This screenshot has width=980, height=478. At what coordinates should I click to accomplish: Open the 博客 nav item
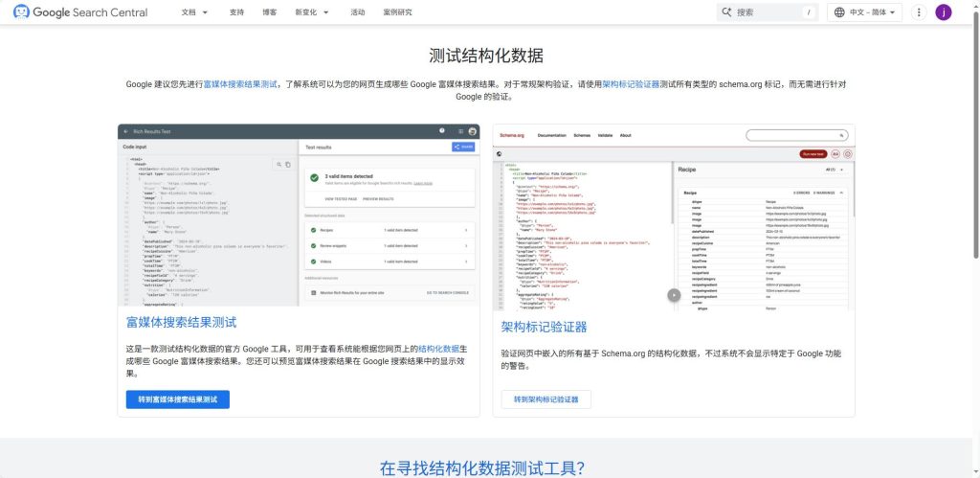tap(269, 12)
